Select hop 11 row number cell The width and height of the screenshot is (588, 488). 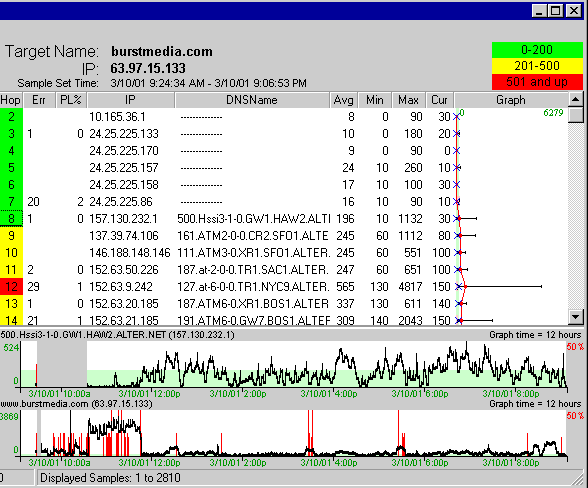click(x=11, y=270)
